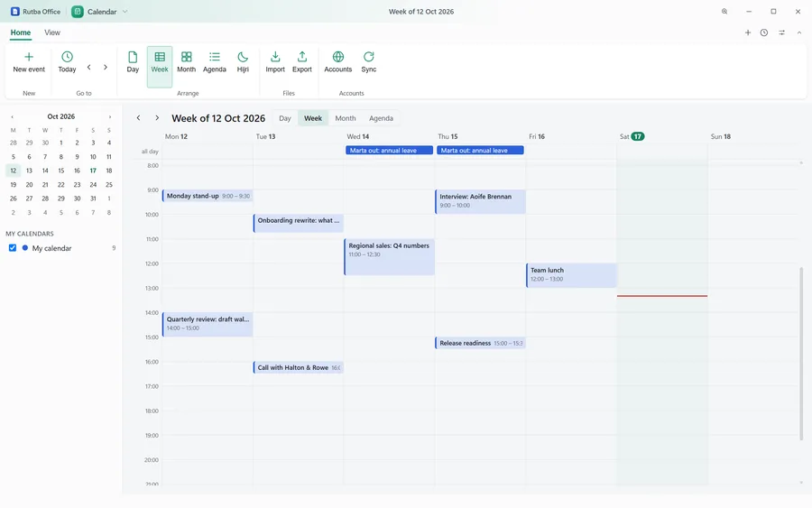812x508 pixels.
Task: Click the My calendar label
Action: point(51,248)
